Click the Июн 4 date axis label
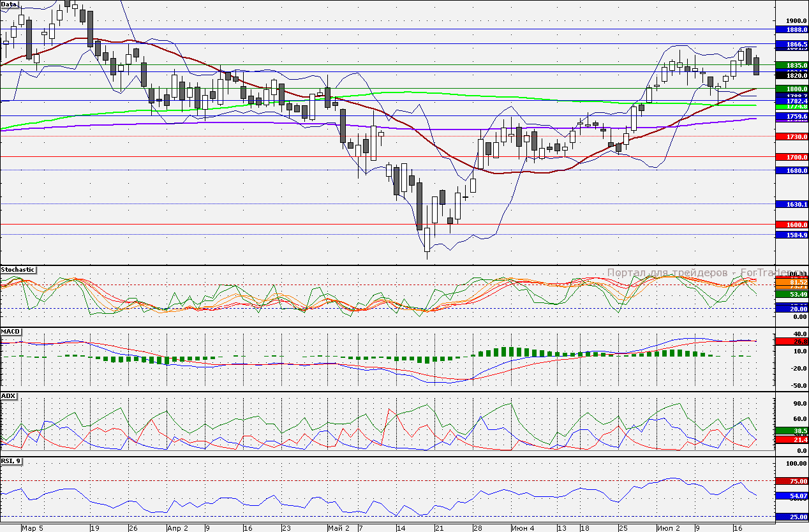This screenshot has height=532, width=809. click(523, 528)
